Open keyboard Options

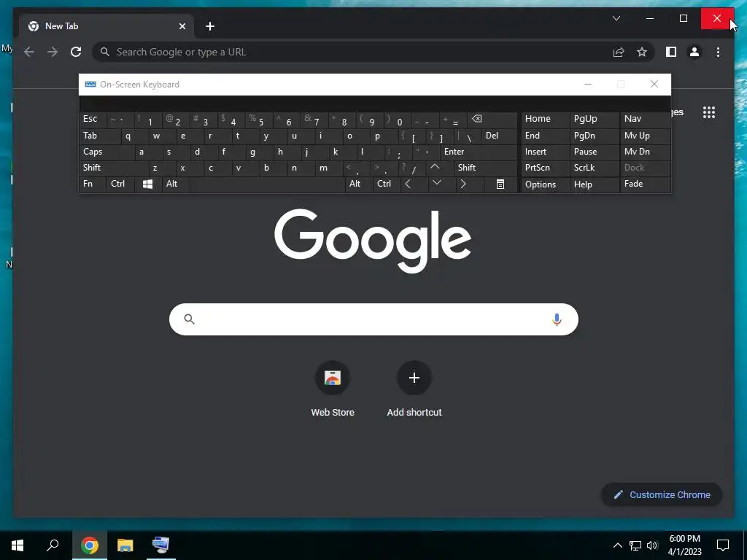[x=545, y=184]
